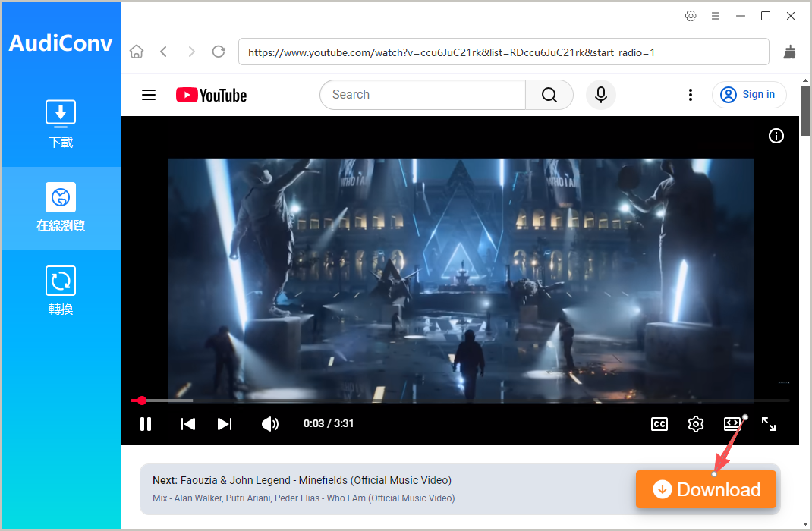Go to browser home page icon

click(x=137, y=52)
